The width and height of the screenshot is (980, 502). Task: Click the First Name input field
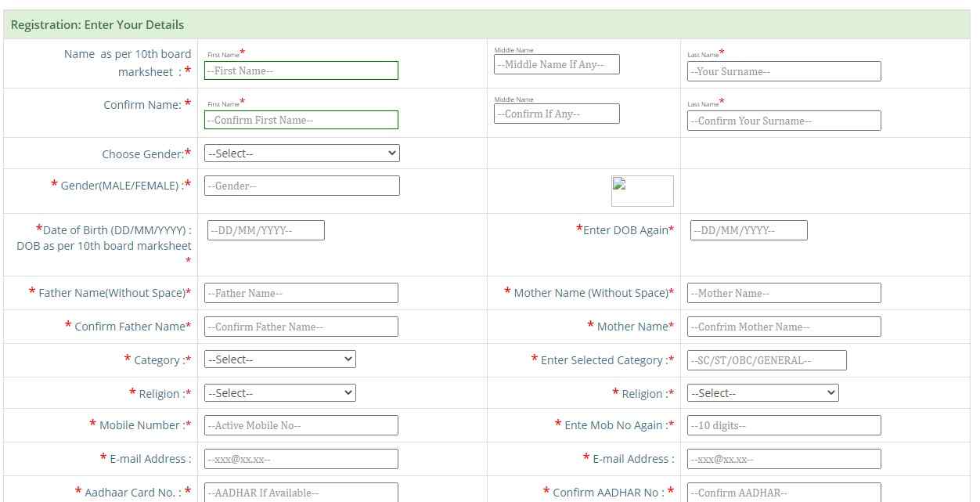[301, 70]
